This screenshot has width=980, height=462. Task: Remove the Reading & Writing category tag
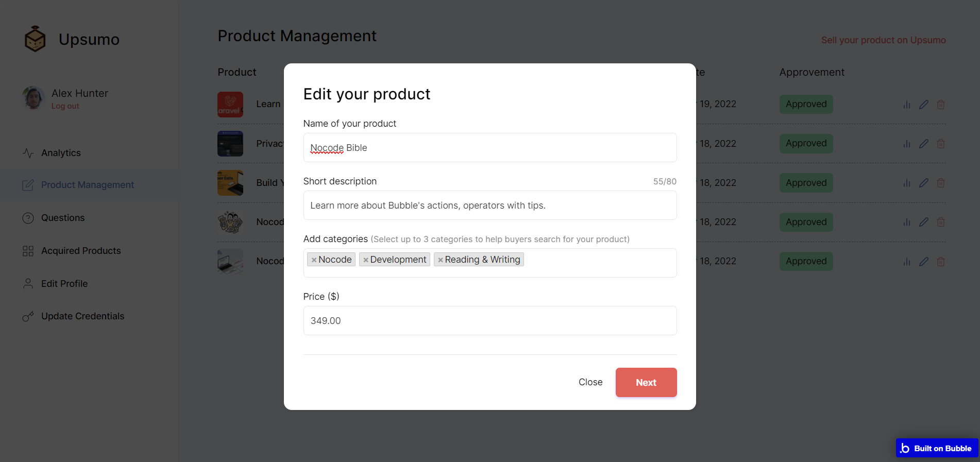tap(441, 260)
